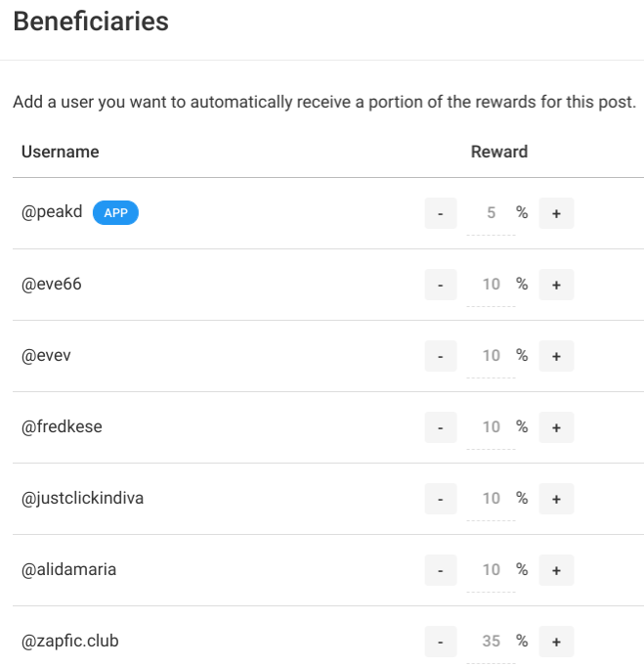Increase the reward for @zapfic.club
This screenshot has height=666, width=644.
coord(556,642)
